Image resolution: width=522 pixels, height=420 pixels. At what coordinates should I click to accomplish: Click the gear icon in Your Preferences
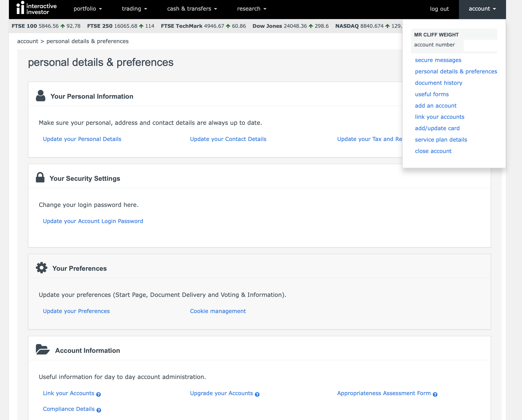(42, 268)
